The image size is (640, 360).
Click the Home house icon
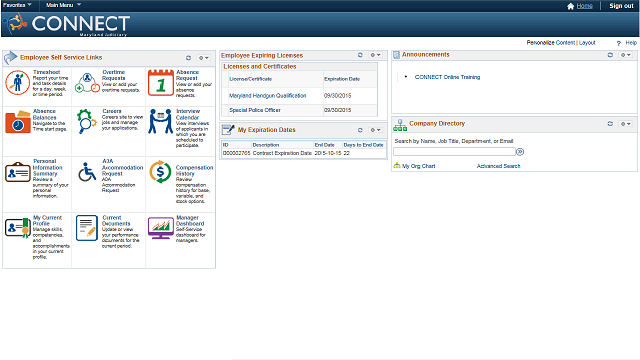(571, 6)
